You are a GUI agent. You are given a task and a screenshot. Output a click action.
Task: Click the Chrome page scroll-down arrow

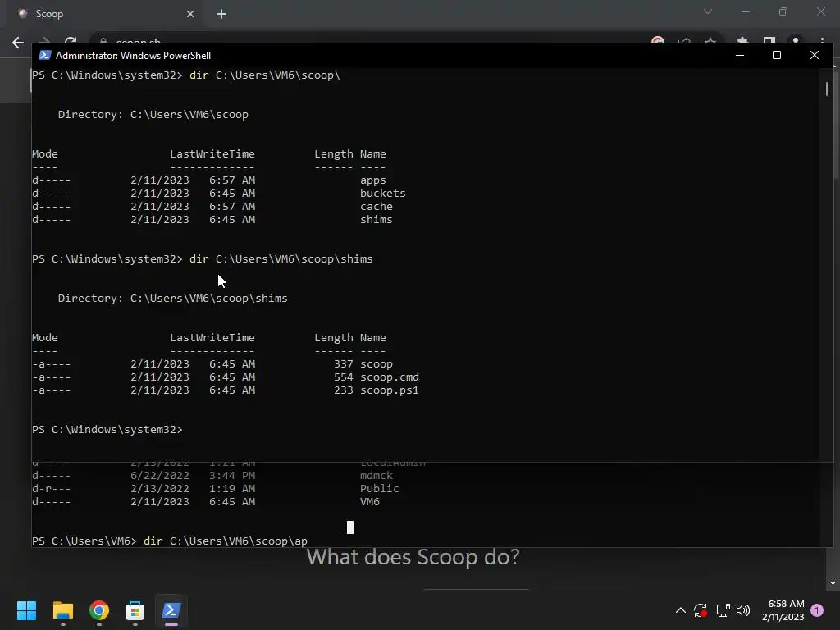click(833, 583)
